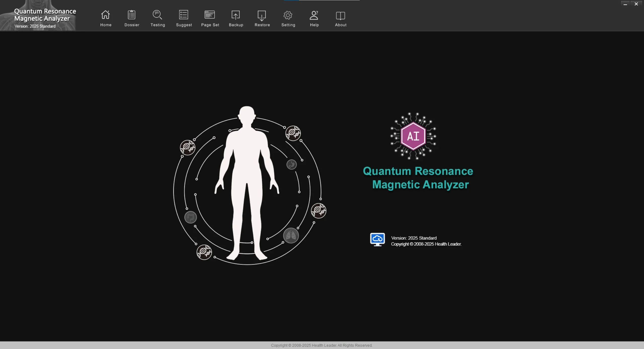
Task: Click the Quantum Resonance Magnetic Analyzer title text
Action: click(x=418, y=178)
